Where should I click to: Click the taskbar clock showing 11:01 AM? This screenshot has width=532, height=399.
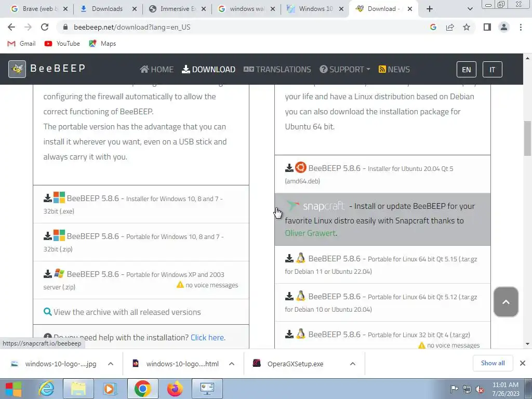click(x=506, y=389)
